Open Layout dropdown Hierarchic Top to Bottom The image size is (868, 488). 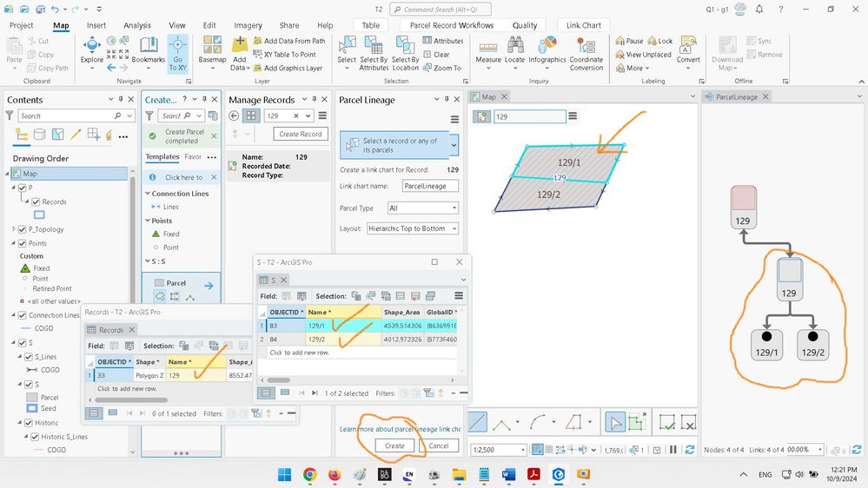[x=413, y=228]
